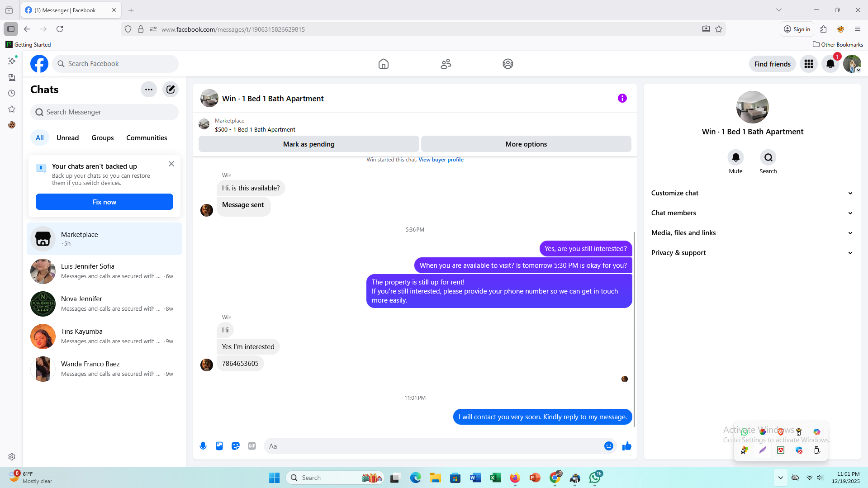Open the emoji picker
The image size is (868, 488).
click(x=609, y=446)
